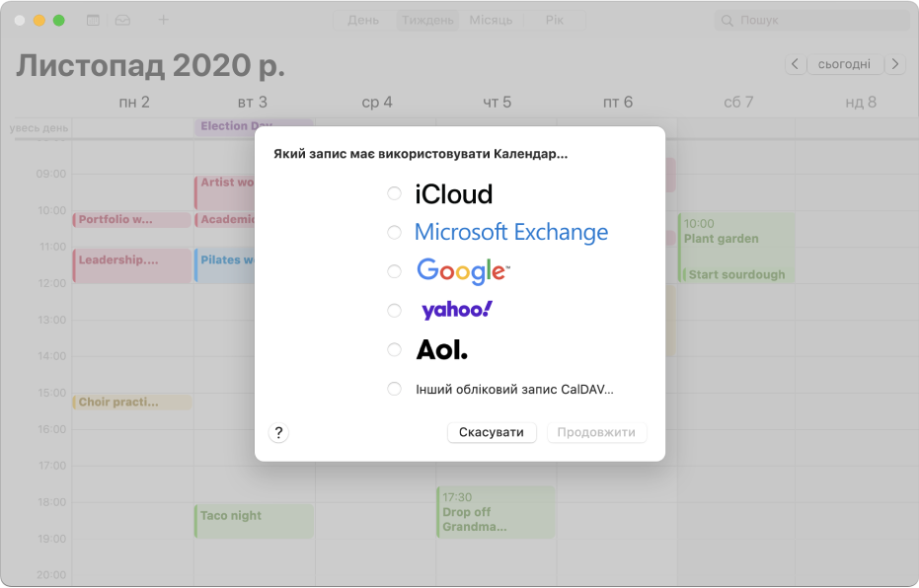919x588 pixels.
Task: Add a new event with plus icon
Action: click(x=164, y=20)
